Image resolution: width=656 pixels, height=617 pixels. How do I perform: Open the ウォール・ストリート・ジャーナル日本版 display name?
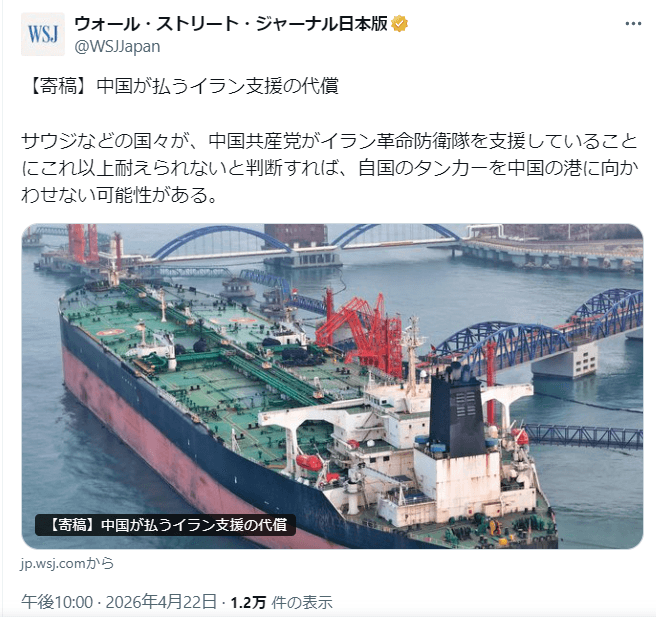click(231, 24)
